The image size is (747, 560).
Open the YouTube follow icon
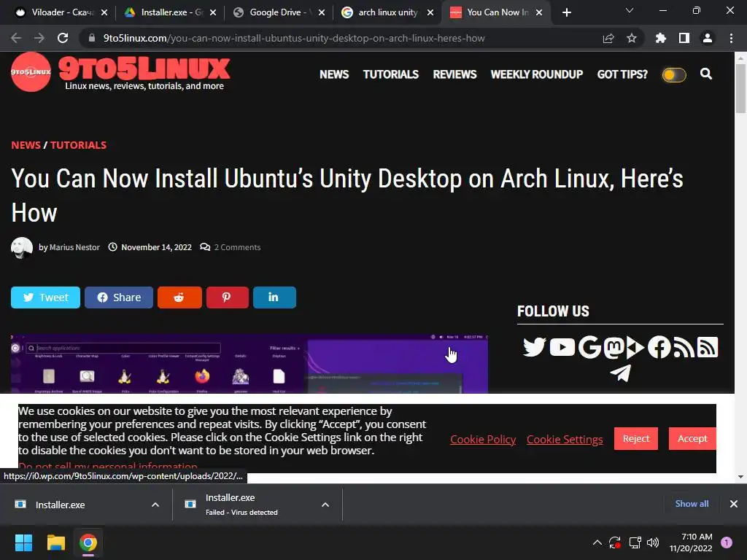click(562, 347)
